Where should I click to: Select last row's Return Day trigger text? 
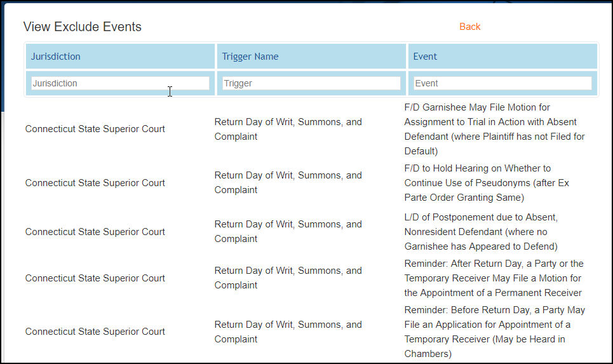[288, 332]
